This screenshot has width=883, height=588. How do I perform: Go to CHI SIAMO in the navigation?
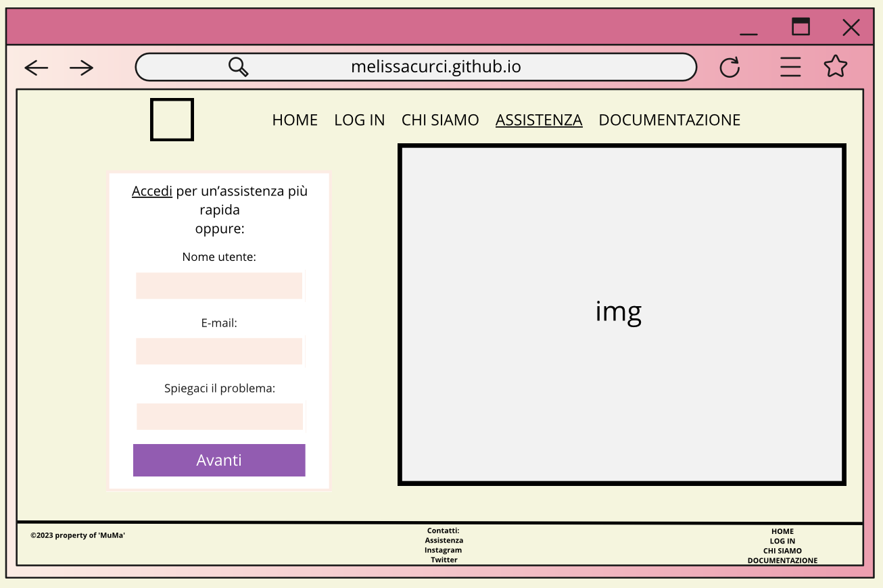[440, 120]
